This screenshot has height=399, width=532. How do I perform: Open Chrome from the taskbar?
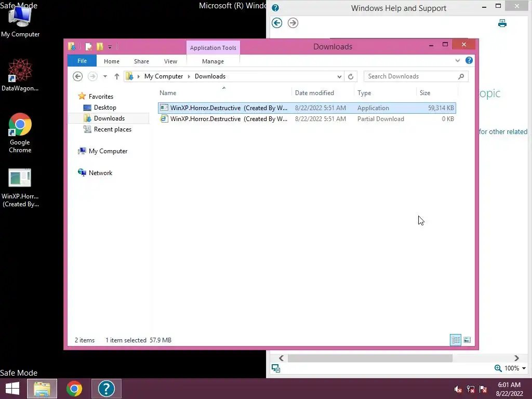[74, 389]
